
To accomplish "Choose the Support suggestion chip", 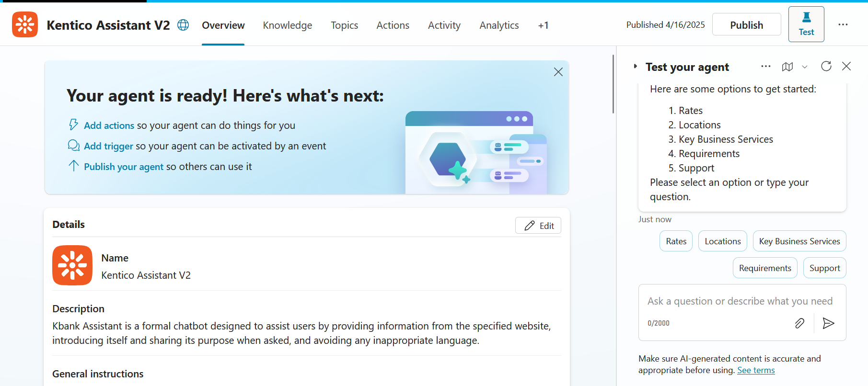I will coord(825,268).
